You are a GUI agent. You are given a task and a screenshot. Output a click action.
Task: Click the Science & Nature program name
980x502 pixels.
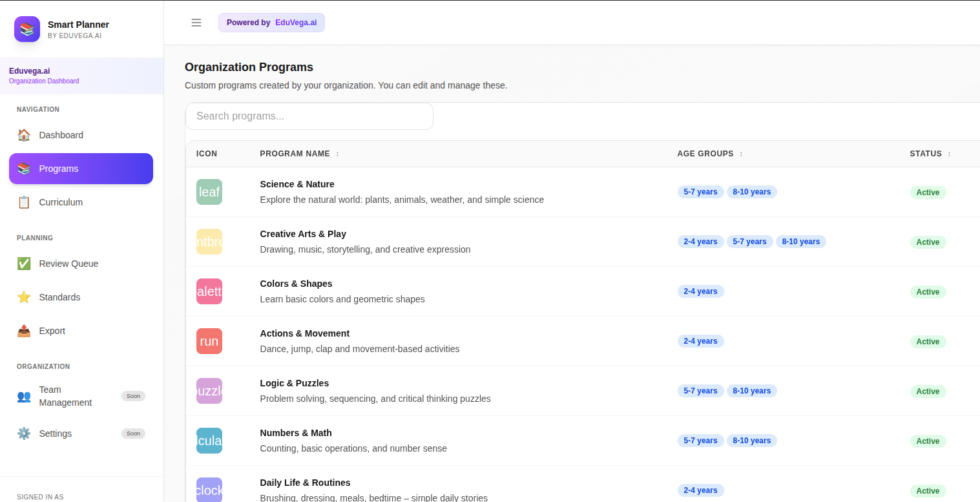(297, 184)
